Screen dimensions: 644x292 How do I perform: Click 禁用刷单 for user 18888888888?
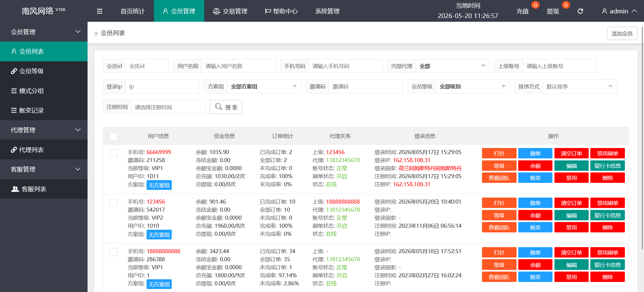pyautogui.click(x=607, y=252)
